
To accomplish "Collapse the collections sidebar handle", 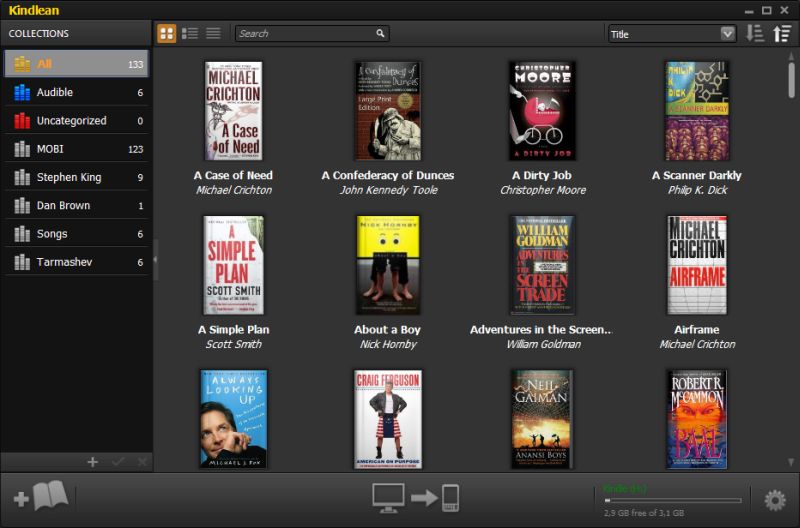I will [x=155, y=260].
